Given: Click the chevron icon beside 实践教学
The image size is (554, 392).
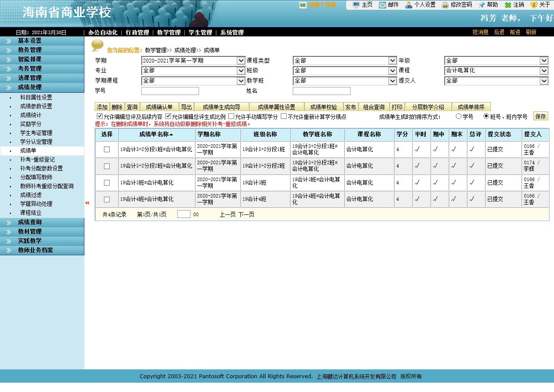Looking at the screenshot, I should (x=9, y=241).
